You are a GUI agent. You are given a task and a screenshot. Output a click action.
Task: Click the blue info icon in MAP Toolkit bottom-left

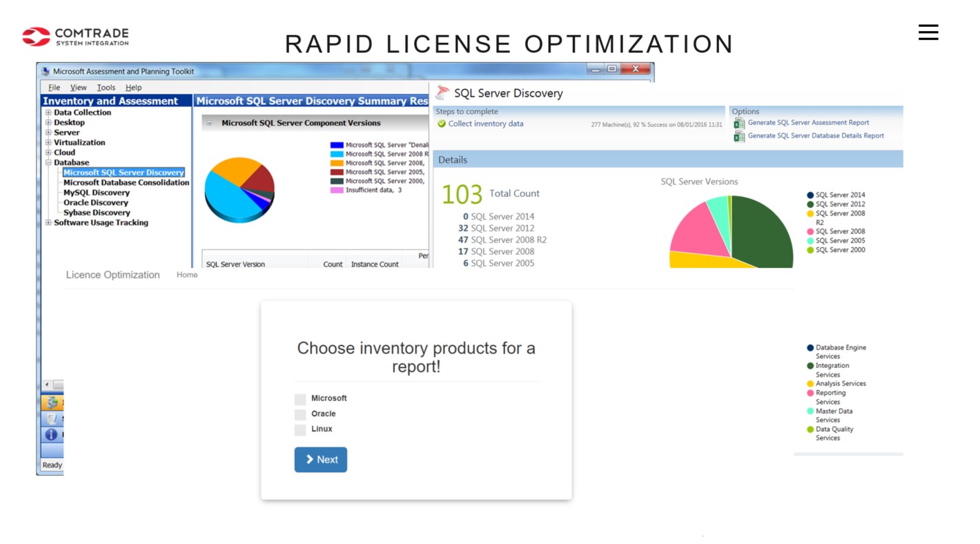(51, 435)
